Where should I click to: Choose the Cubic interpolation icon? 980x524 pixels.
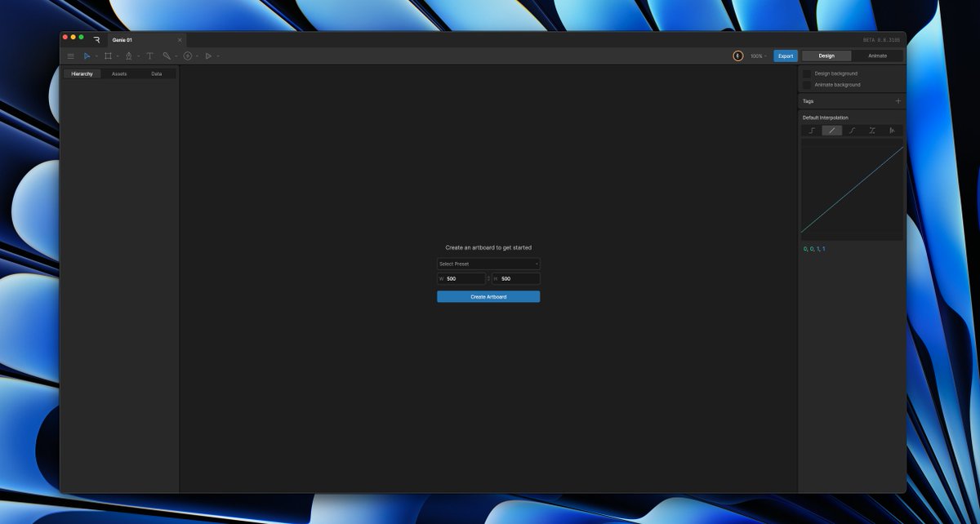853,131
